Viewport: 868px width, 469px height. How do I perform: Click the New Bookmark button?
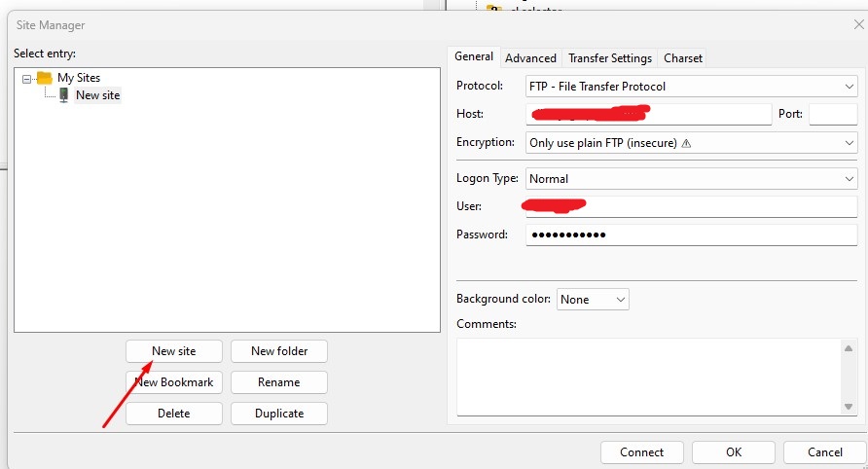(x=174, y=382)
